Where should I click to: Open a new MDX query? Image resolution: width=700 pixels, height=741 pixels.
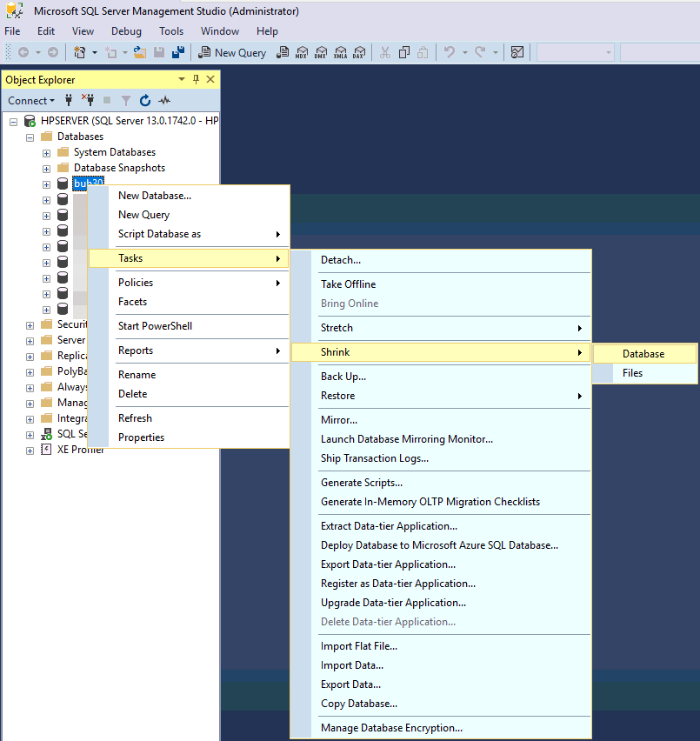pos(300,52)
